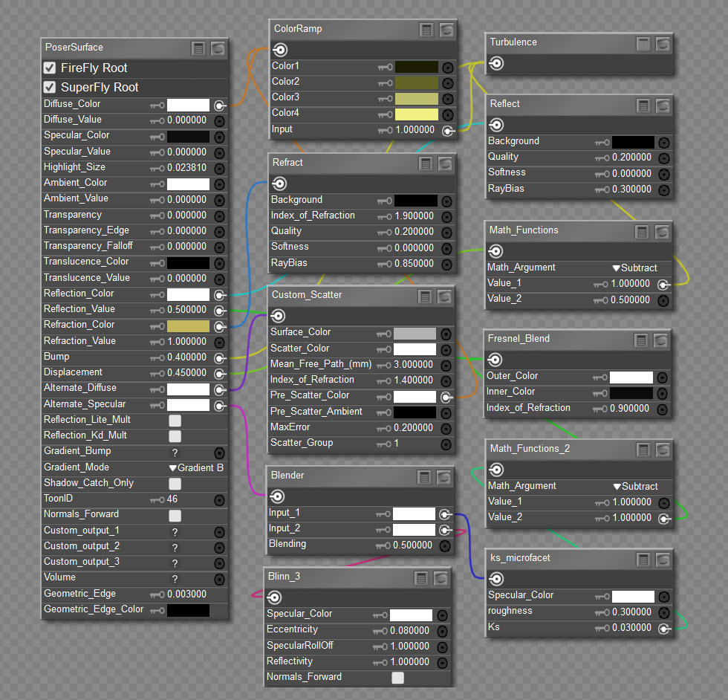
Task: Edit ToonID value 46
Action: click(x=172, y=499)
